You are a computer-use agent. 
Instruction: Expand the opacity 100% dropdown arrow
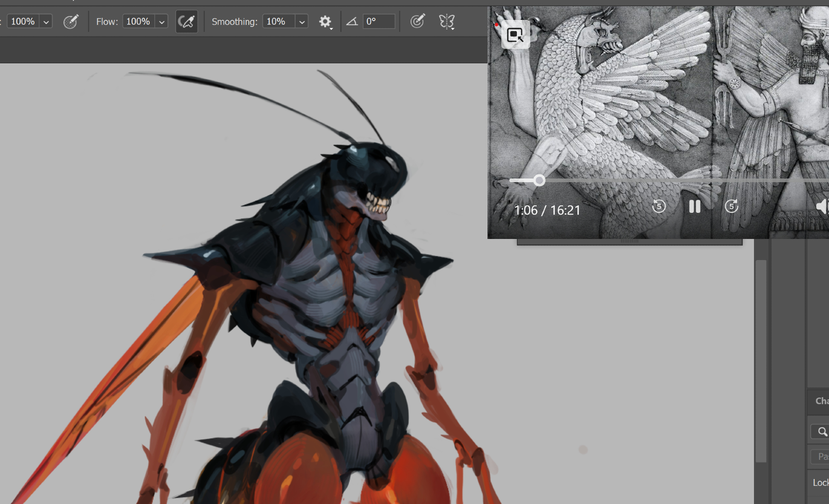46,22
